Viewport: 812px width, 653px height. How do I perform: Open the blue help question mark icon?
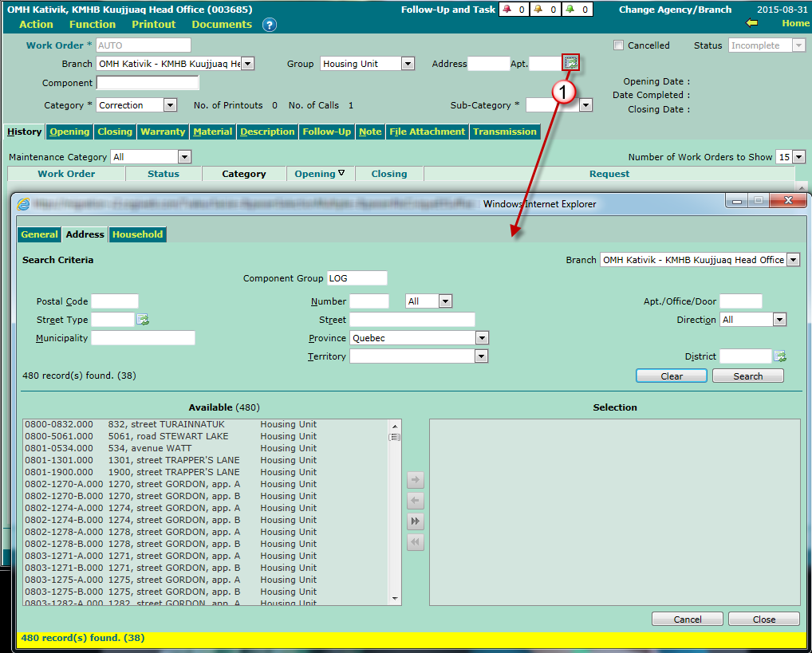coord(269,25)
